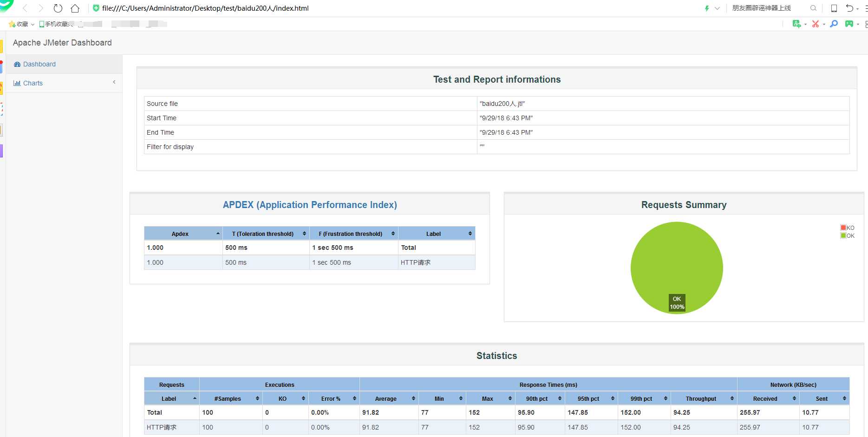The height and width of the screenshot is (437, 868).
Task: Expand the 收藏 favorites dropdown chevron
Action: 33,24
